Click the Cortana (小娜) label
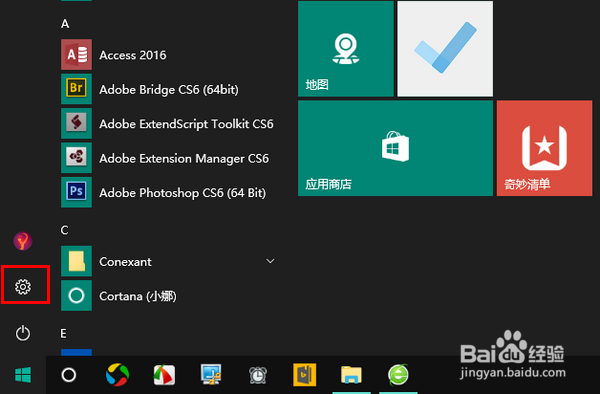This screenshot has height=394, width=600. (x=138, y=296)
